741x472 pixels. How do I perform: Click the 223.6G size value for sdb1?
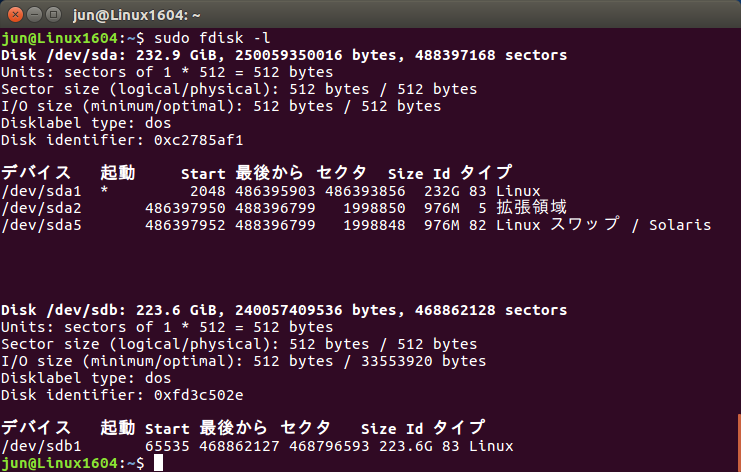click(x=406, y=446)
